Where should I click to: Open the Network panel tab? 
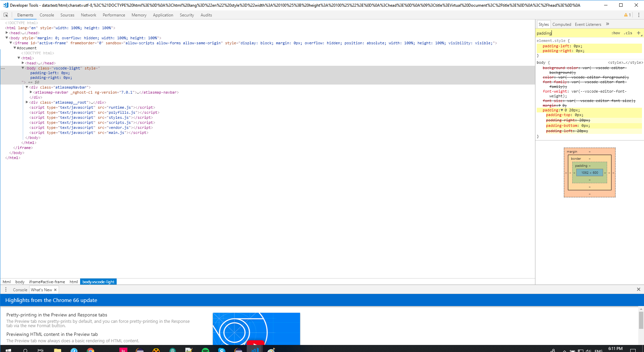pos(89,15)
